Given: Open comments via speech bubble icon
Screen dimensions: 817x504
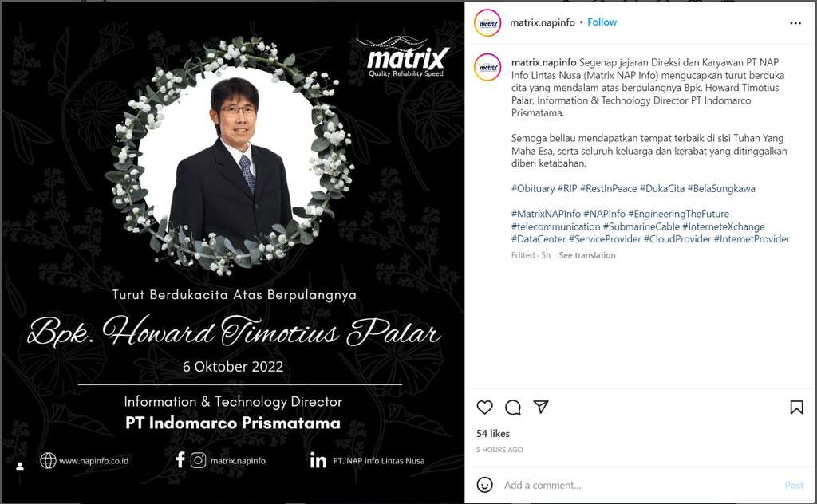Looking at the screenshot, I should tap(513, 408).
